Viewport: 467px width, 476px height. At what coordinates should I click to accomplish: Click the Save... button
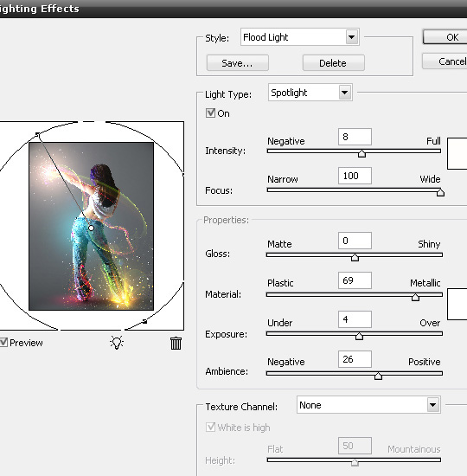[237, 63]
